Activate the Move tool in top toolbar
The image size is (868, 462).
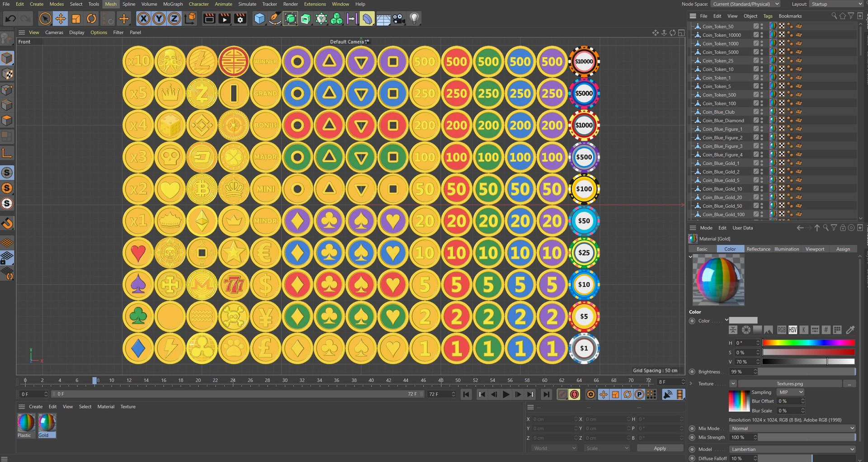click(x=60, y=19)
